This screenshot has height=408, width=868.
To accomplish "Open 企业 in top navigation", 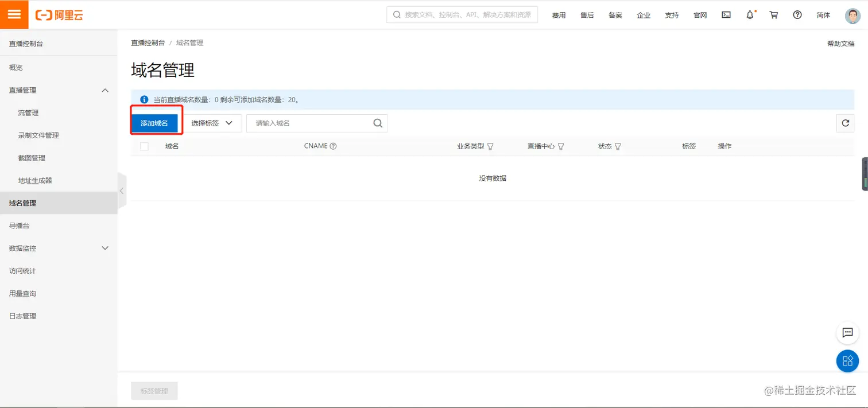I will point(644,15).
